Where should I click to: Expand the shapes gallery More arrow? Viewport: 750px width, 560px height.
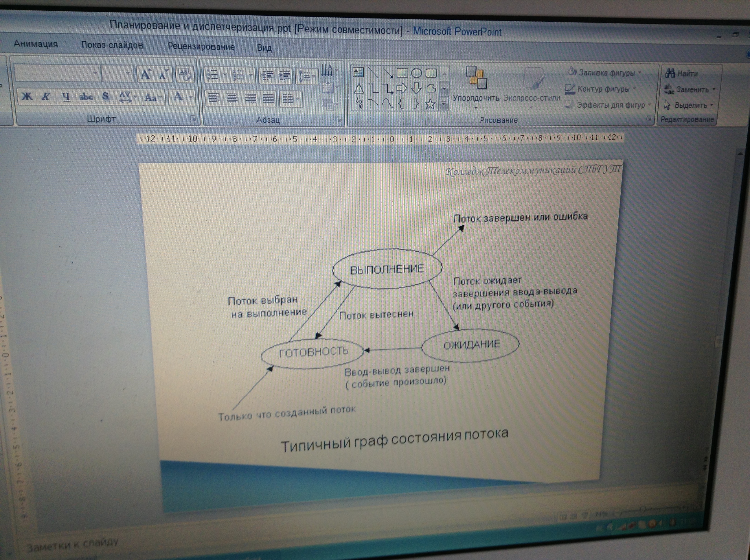pos(444,104)
